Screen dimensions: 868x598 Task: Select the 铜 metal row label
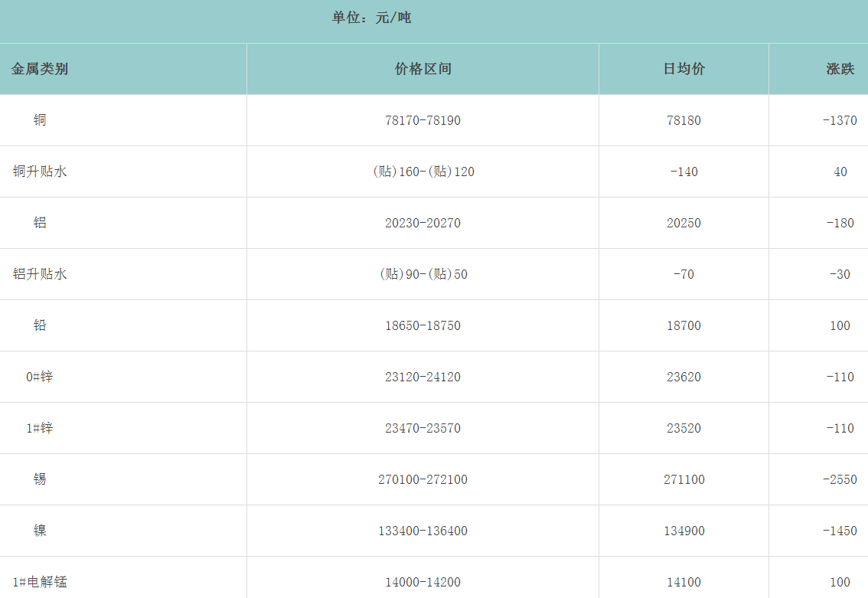pos(40,120)
